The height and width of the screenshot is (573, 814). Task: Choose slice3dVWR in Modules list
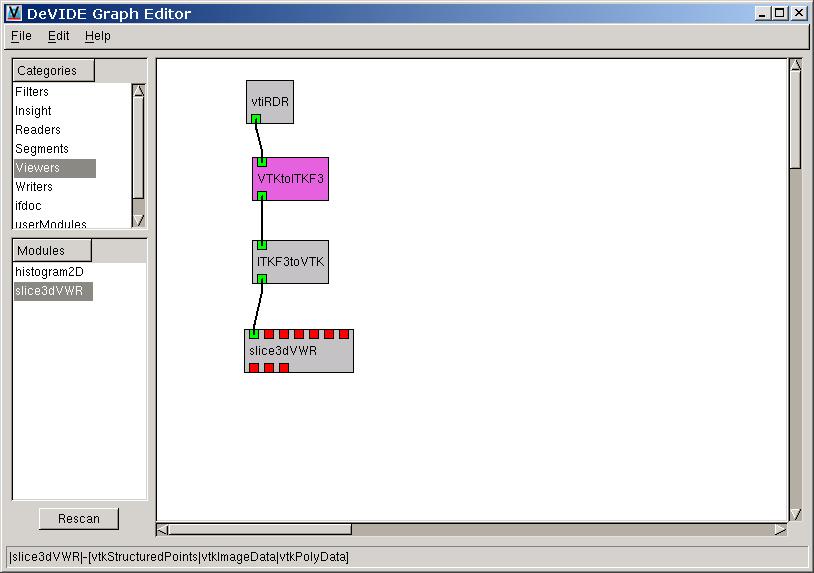(53, 291)
